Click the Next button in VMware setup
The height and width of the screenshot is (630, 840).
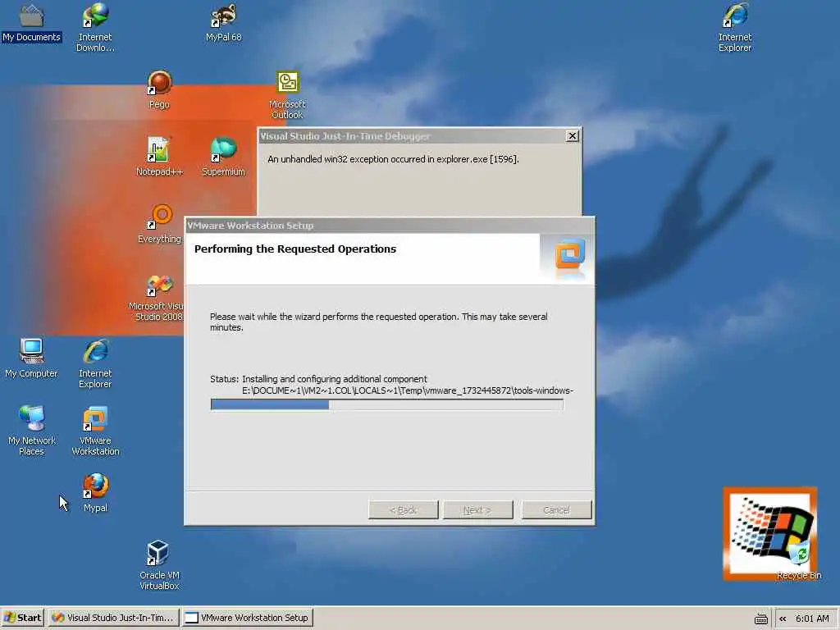[x=478, y=510]
